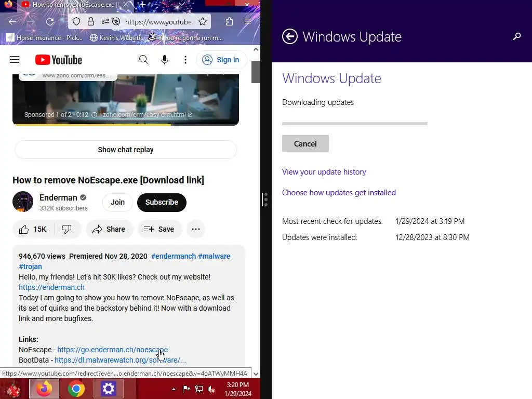Viewport: 532px width, 399px height.
Task: Show hidden tray icons arrow
Action: (174, 389)
